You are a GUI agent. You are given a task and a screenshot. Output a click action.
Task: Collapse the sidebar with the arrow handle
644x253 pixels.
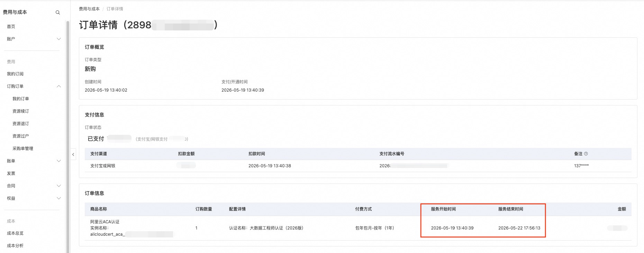click(x=73, y=154)
